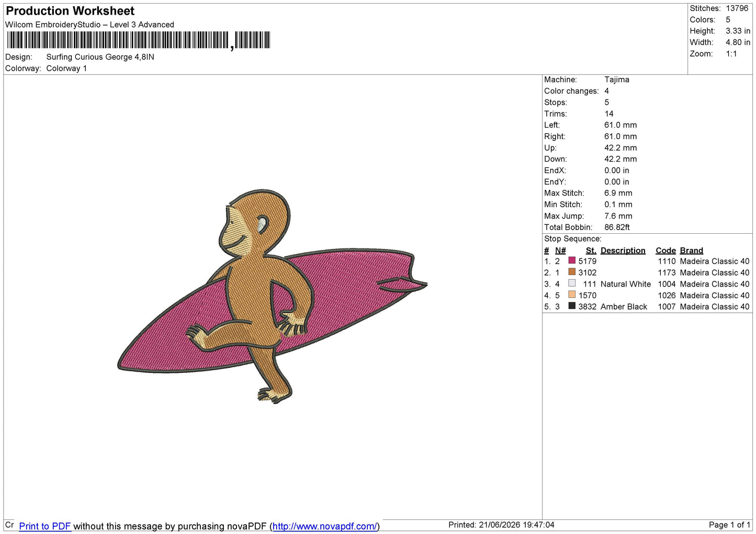Click the Natural White 111 thread swatch
This screenshot has width=756, height=534.
pos(572,283)
